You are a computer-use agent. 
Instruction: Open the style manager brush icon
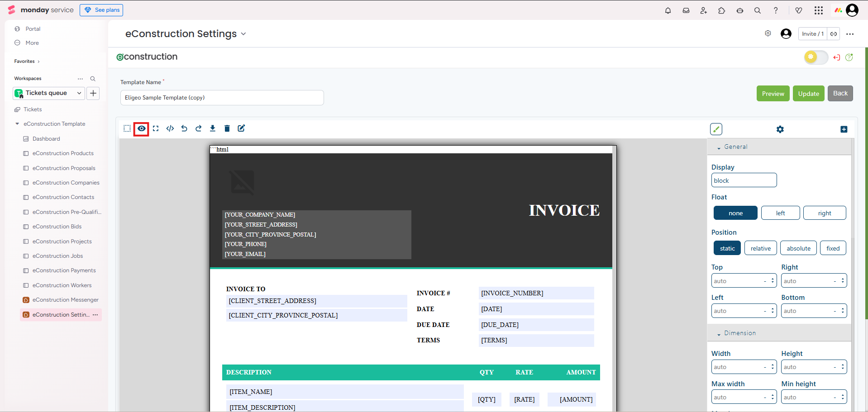coord(716,129)
